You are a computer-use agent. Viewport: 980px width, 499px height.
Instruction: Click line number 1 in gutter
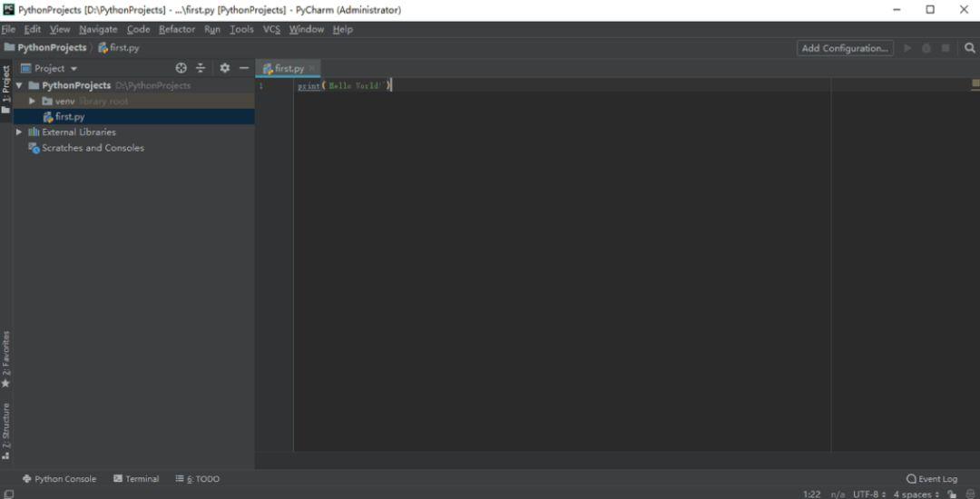[261, 85]
